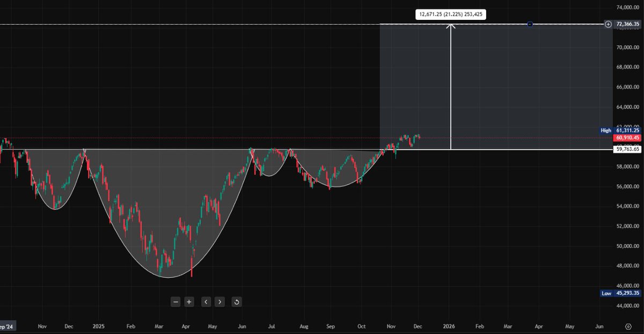This screenshot has height=334, width=644.
Task: Click the 74,000.00 price axis label
Action: coord(628,8)
